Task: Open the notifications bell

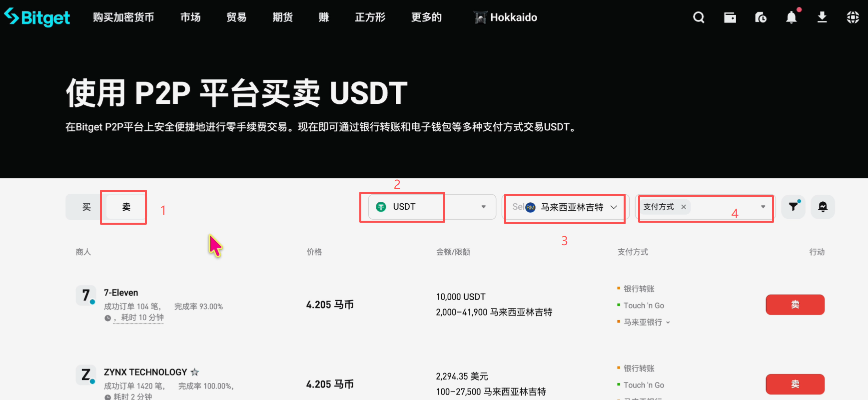Action: pyautogui.click(x=792, y=17)
